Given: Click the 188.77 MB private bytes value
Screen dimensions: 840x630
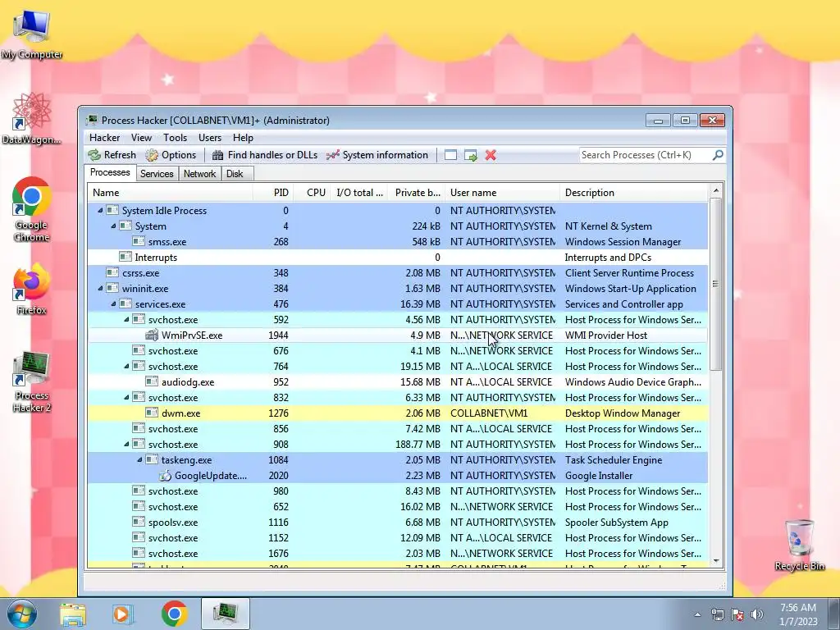Looking at the screenshot, I should click(418, 444).
